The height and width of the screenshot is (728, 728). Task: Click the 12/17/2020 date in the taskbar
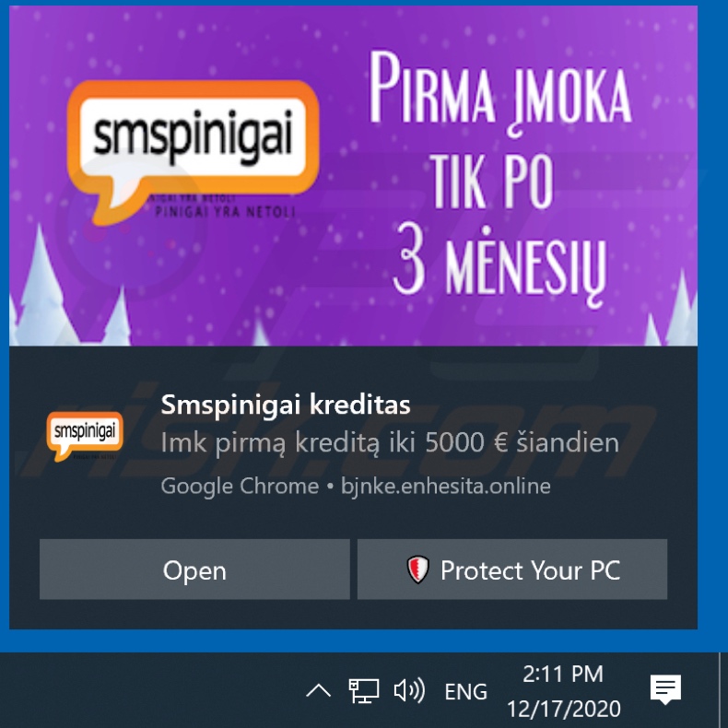click(x=564, y=709)
